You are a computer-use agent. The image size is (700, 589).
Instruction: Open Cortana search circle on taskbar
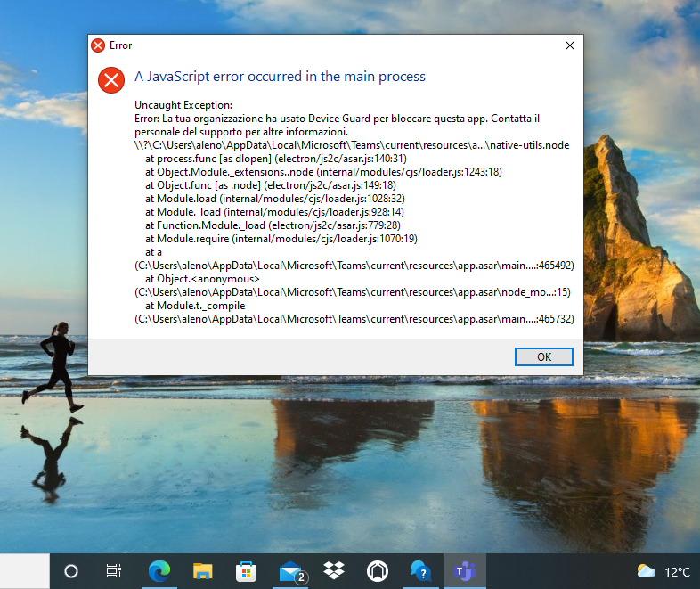click(x=71, y=571)
